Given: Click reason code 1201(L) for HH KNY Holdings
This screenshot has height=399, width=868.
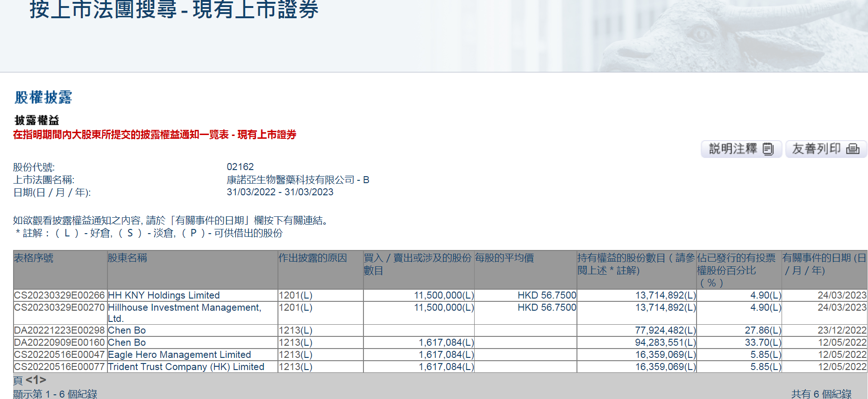Looking at the screenshot, I should click(x=295, y=295).
